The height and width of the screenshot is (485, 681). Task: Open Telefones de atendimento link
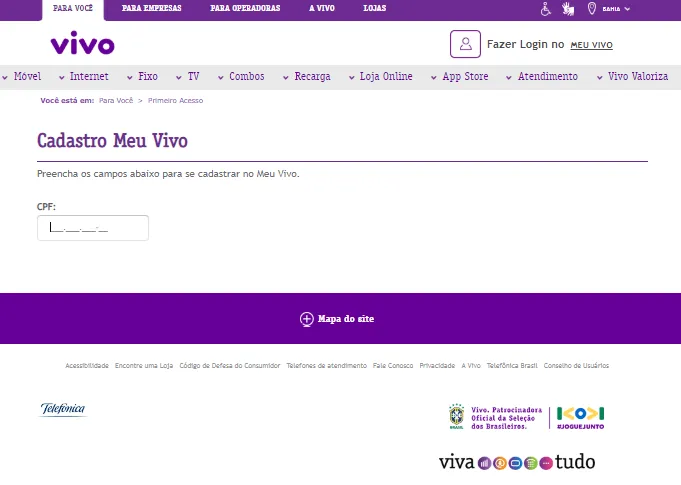[327, 366]
